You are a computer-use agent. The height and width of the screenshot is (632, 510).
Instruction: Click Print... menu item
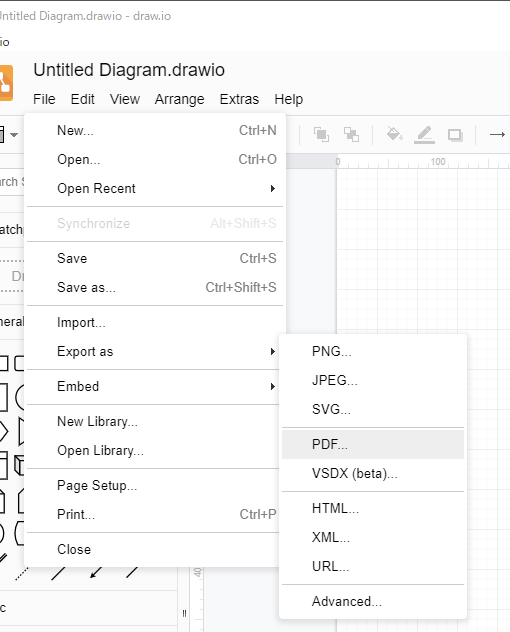click(155, 514)
